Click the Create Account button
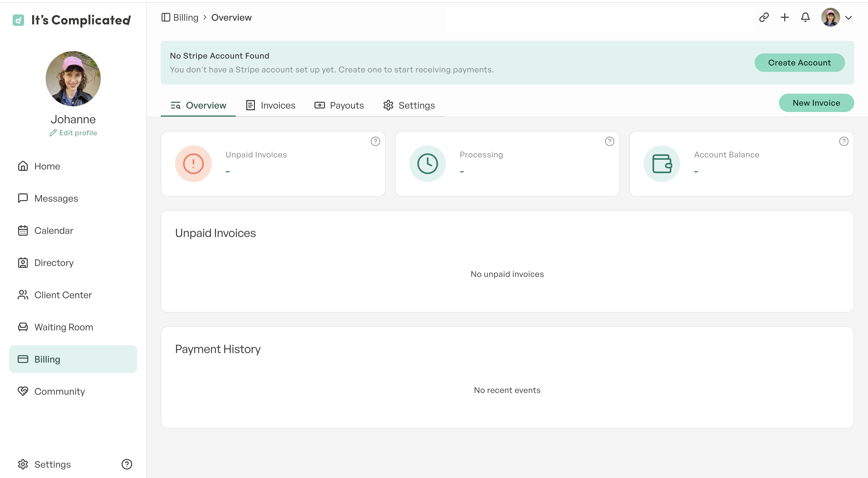 799,63
